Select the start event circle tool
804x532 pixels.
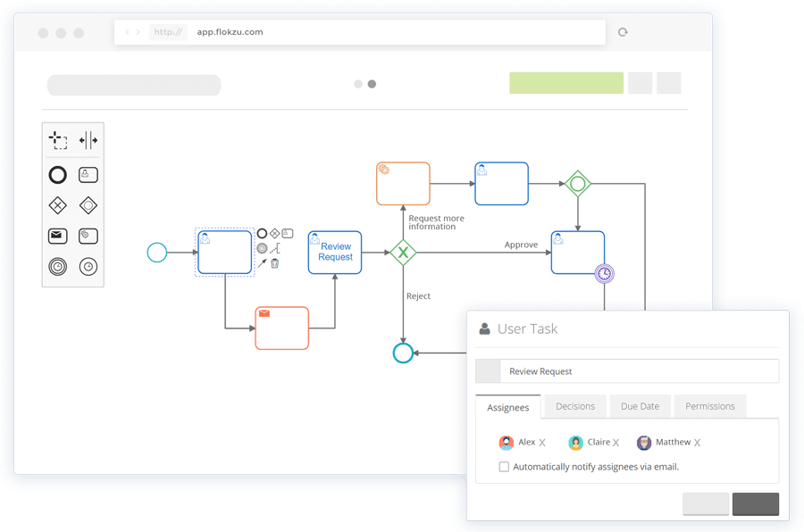[57, 174]
